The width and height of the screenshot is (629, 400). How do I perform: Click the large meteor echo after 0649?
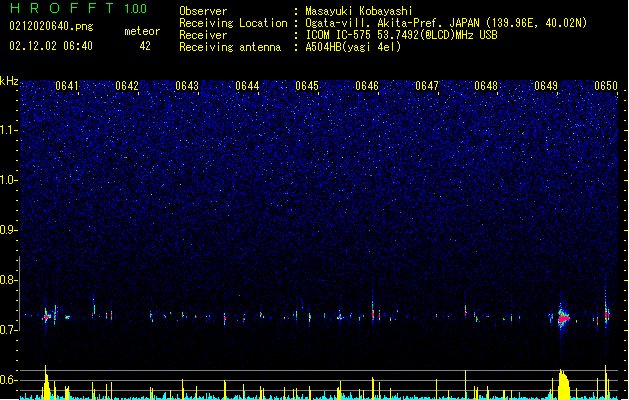click(x=564, y=317)
